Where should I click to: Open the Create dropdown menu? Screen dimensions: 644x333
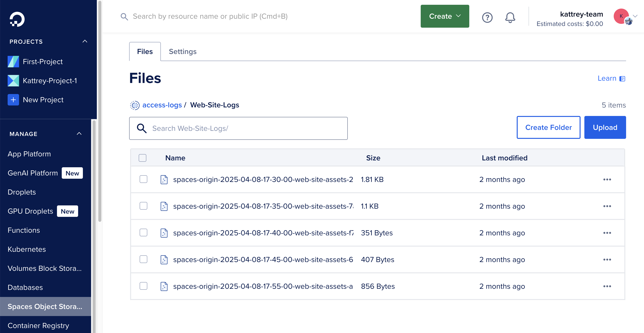[445, 16]
